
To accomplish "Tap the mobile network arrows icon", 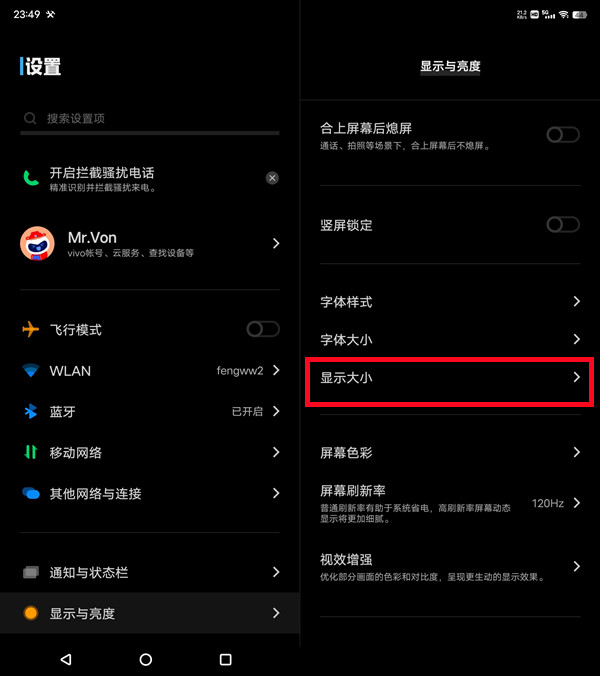I will [31, 452].
